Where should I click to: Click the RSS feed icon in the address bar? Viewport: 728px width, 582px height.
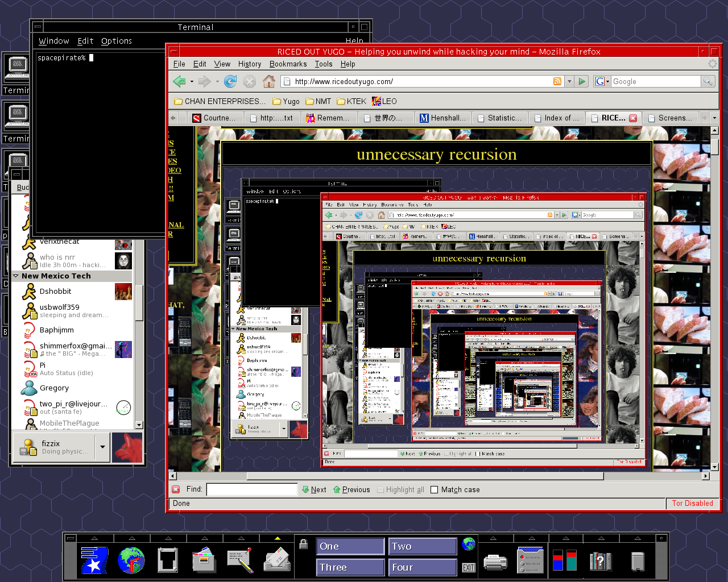point(557,81)
